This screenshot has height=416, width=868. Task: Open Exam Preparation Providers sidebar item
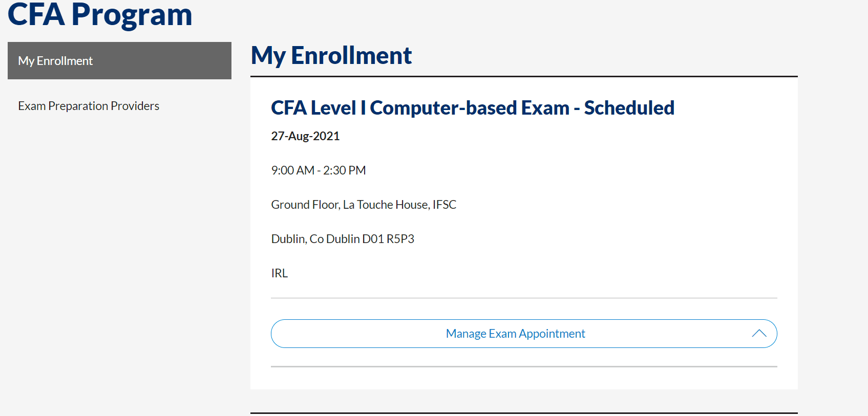tap(89, 106)
